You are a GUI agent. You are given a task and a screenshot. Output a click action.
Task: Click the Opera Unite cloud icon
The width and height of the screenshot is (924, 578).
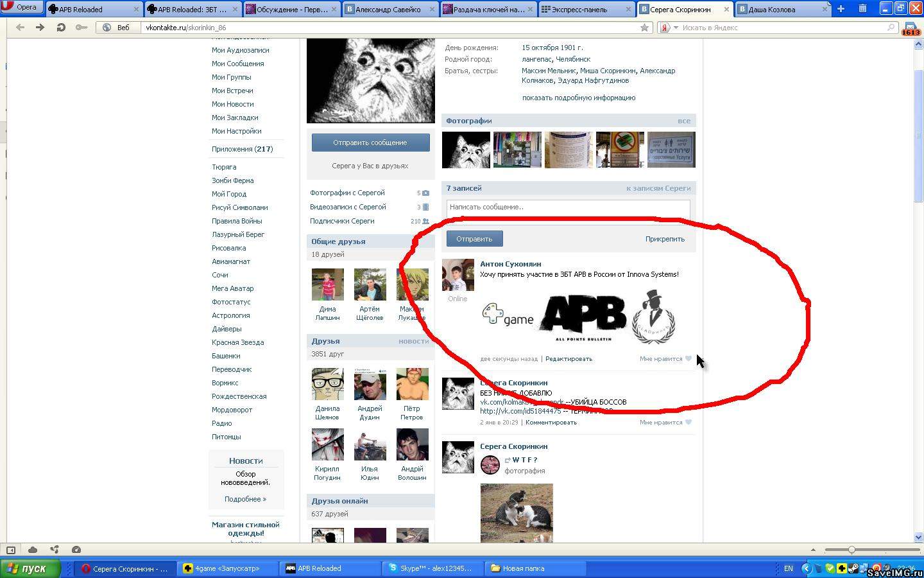(x=33, y=550)
